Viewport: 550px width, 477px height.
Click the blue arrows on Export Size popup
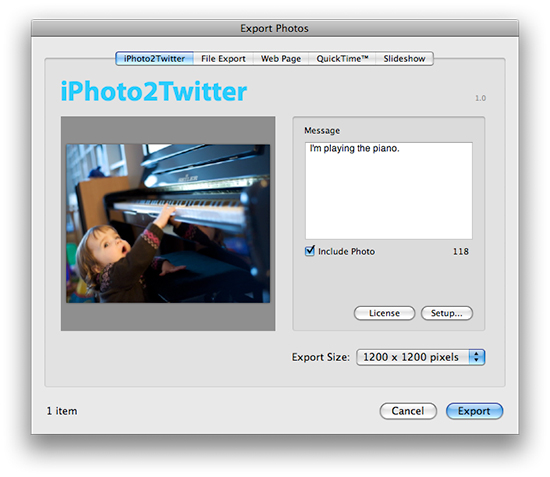tap(477, 357)
